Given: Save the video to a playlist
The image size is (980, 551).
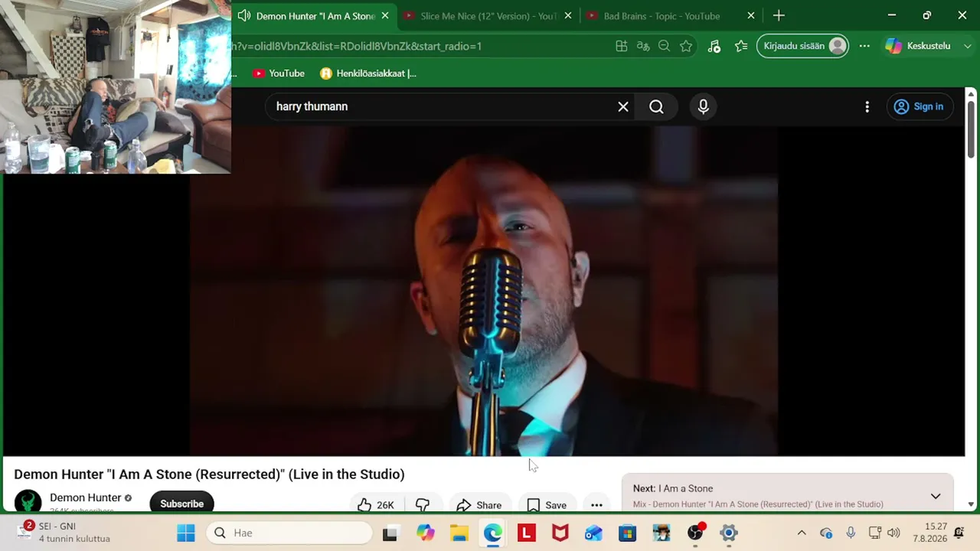Looking at the screenshot, I should click(547, 504).
